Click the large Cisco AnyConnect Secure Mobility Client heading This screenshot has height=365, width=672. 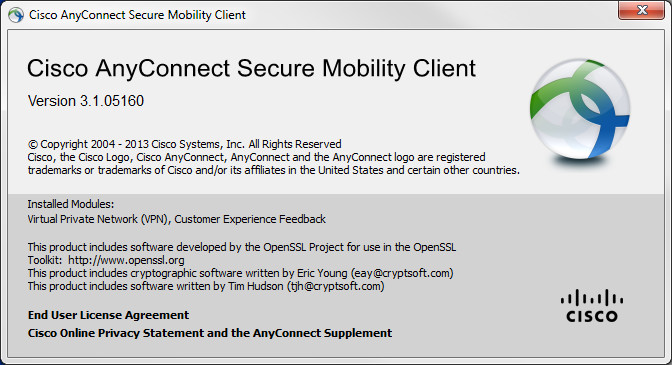pos(251,69)
